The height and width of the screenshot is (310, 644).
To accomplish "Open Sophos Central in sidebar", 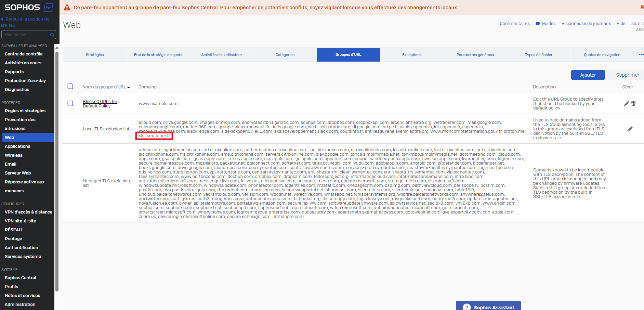I will [21, 278].
